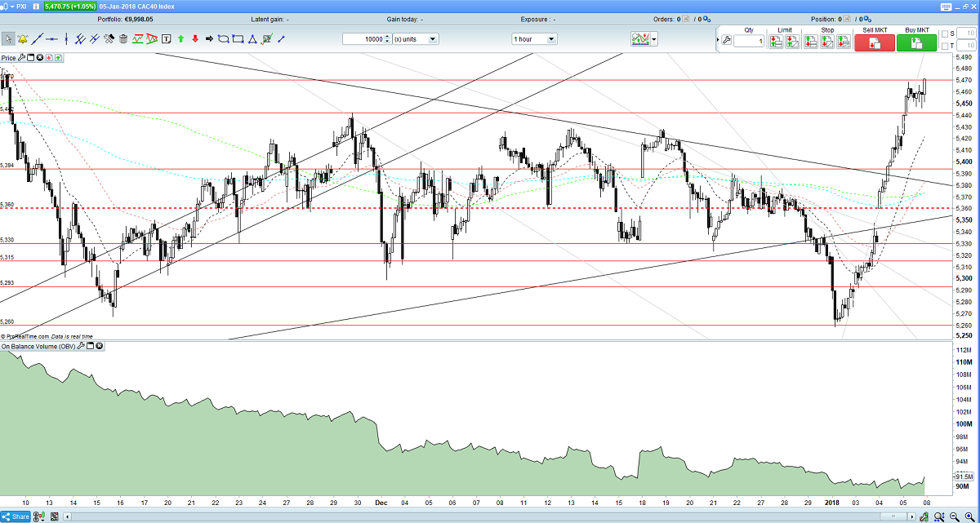Click the on-screen keyboard icon in title bar
Screen dimensions: 980x523
click(x=947, y=5)
